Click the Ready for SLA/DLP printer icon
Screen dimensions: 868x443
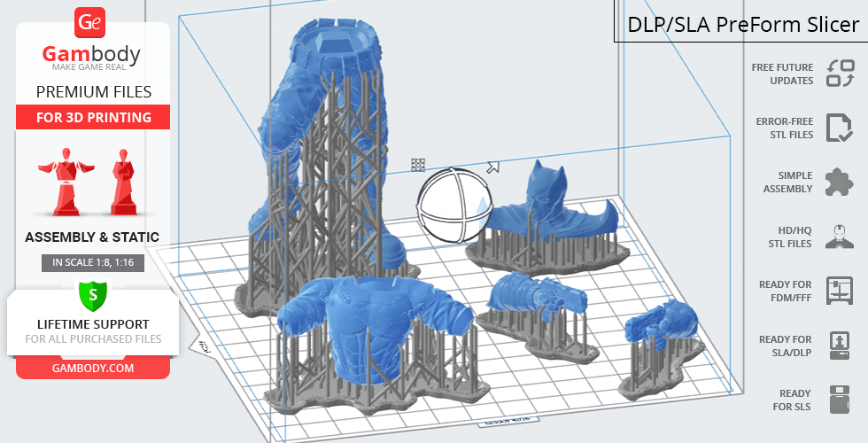(x=839, y=346)
